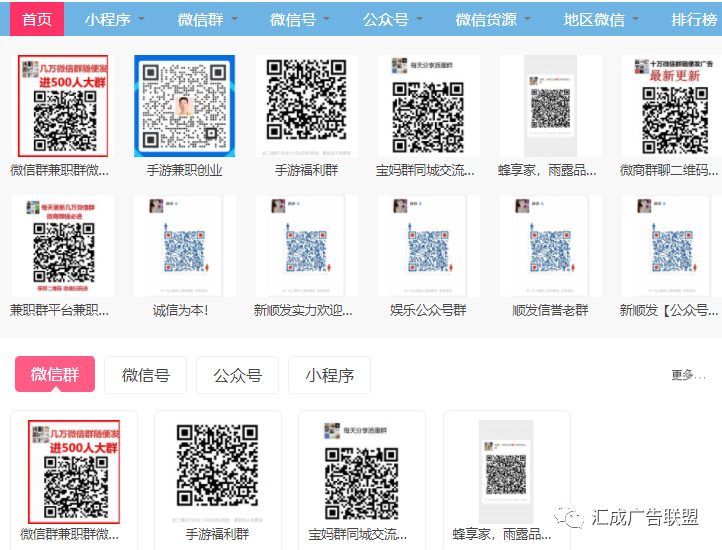Open the top 微信群兼职群微... QR thumbnail

pos(63,106)
